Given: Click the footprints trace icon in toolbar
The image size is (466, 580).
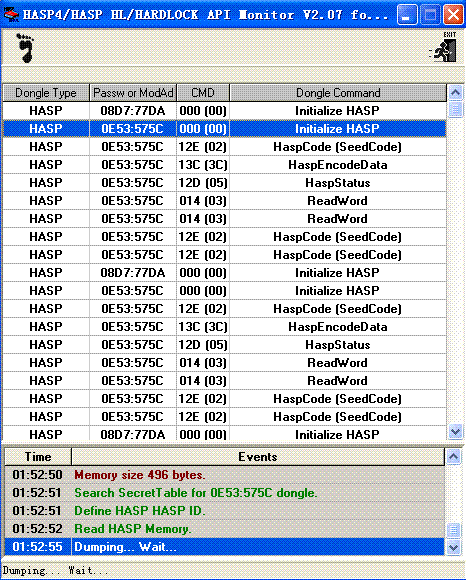Looking at the screenshot, I should coord(25,48).
